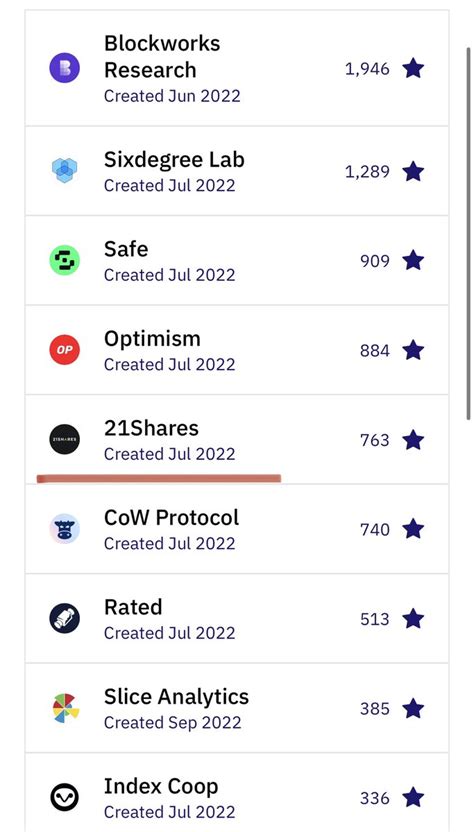Screen dimensions: 474x832
Task: Go to the Rated team page
Action: pyautogui.click(x=133, y=607)
